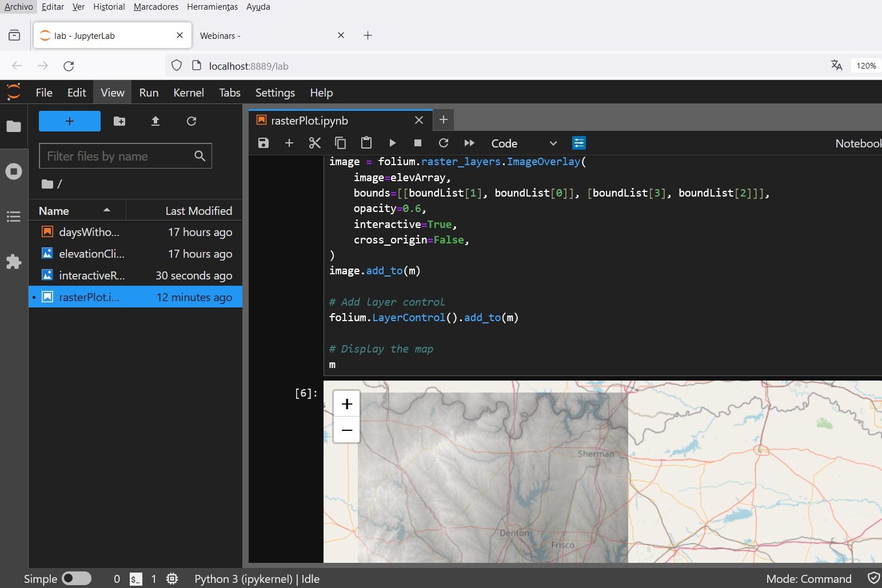Open the Table of Contents sidebar
Image resolution: width=882 pixels, height=588 pixels.
point(14,217)
